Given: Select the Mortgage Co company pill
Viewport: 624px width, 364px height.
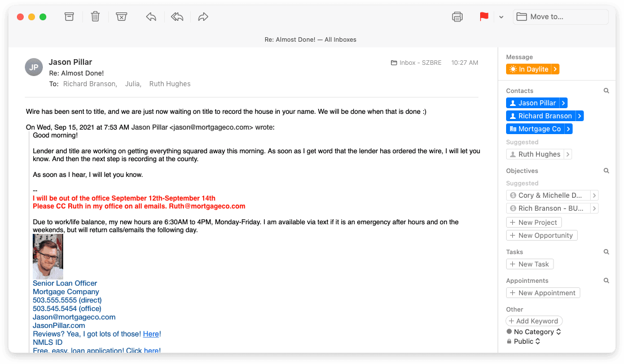Looking at the screenshot, I should point(535,128).
